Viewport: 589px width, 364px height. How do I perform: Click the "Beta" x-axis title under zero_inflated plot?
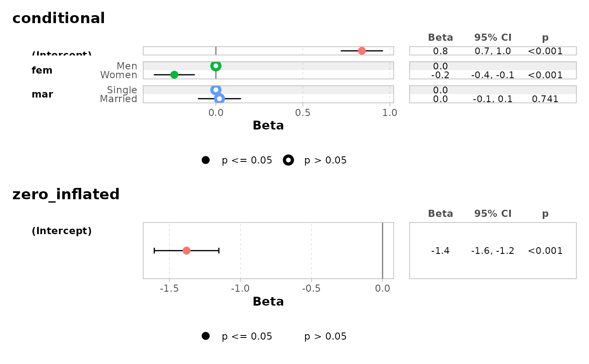tap(268, 301)
